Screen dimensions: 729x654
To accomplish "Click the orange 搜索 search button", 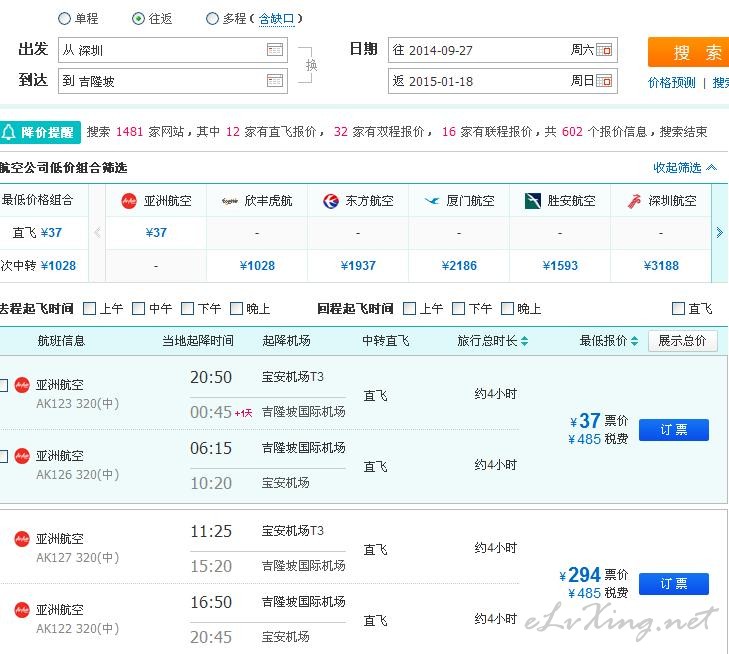I will pyautogui.click(x=689, y=53).
